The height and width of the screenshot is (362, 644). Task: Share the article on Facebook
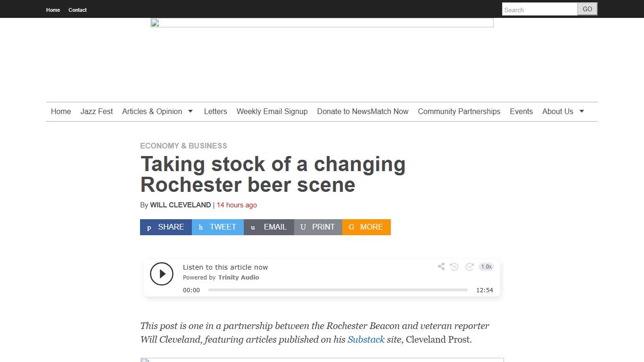coord(166,227)
